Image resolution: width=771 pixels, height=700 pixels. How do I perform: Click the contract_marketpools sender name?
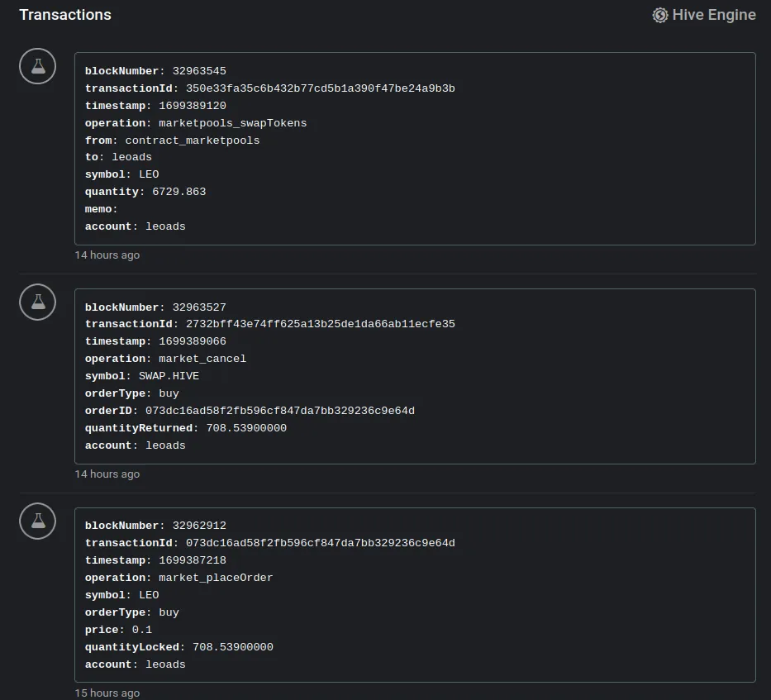(193, 140)
